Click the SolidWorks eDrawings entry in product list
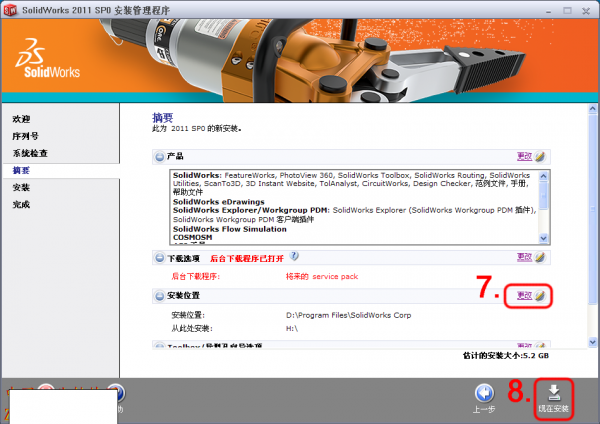This screenshot has width=600, height=424. pyautogui.click(x=218, y=202)
